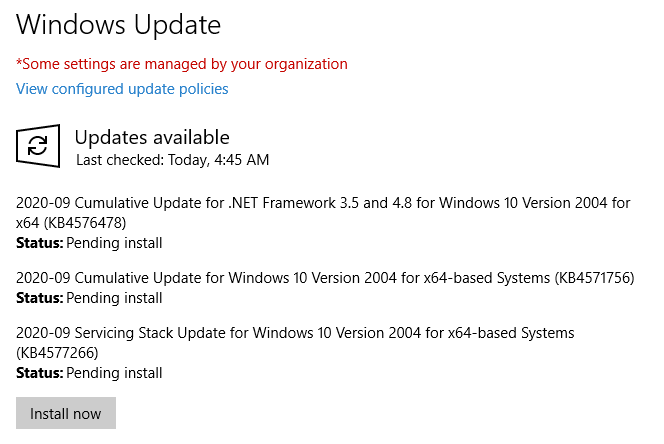Select the .NET Framework 3.5 and 4.8 update title
664x444 pixels.
pos(323,213)
